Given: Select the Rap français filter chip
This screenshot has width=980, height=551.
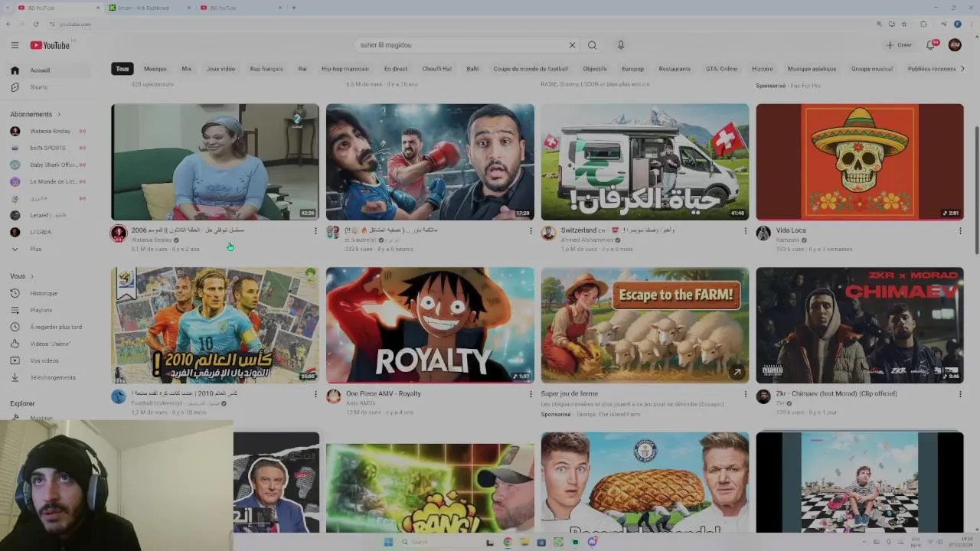Looking at the screenshot, I should pyautogui.click(x=266, y=69).
